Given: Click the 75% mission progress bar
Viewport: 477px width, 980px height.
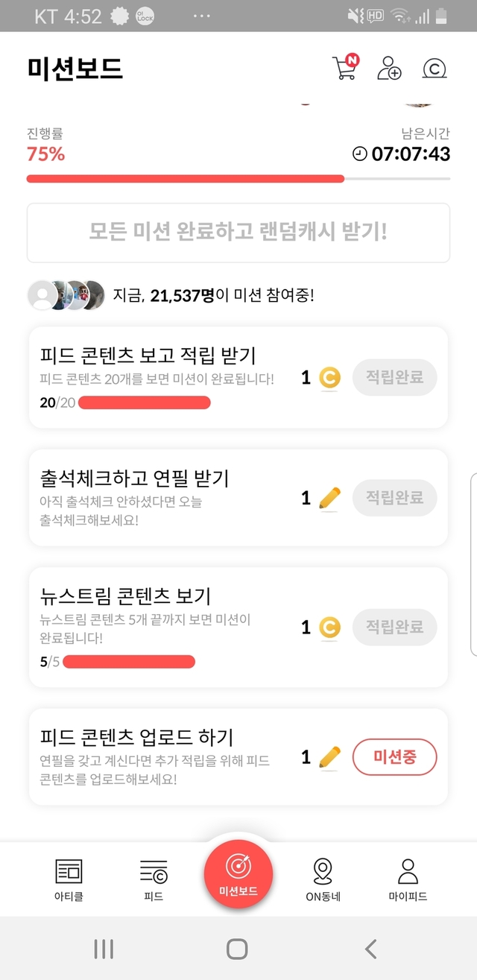Looking at the screenshot, I should coord(238,179).
